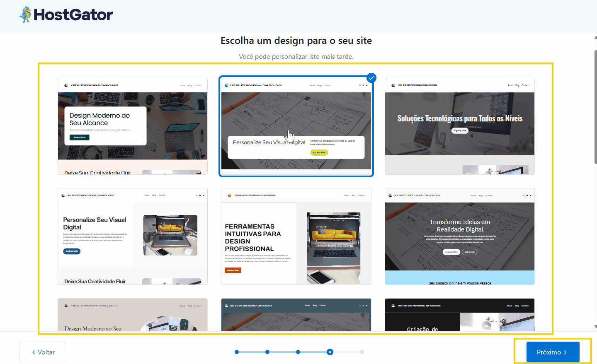
Task: Pick the beige 'Design Moderno ao Seu' template
Action: [x=133, y=315]
